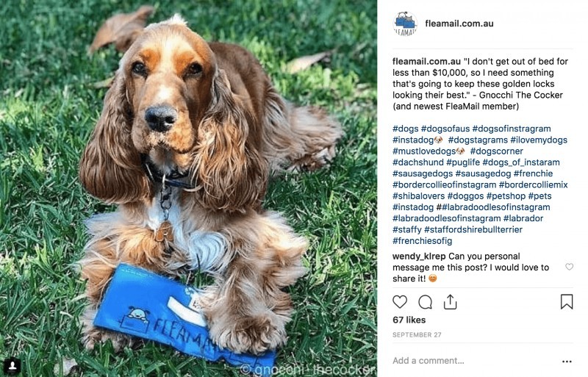The image size is (588, 377).
Task: View who liked via 67 likes
Action: [x=409, y=320]
